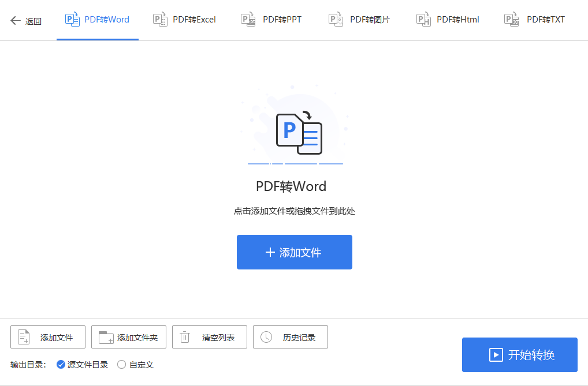Switch to the PDF转Word tab
The width and height of the screenshot is (588, 386).
click(98, 20)
